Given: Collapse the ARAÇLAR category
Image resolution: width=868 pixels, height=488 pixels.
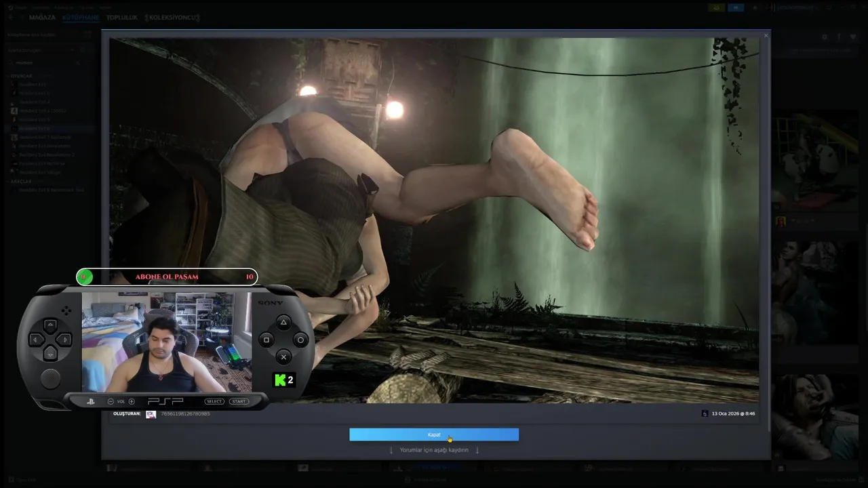Looking at the screenshot, I should pyautogui.click(x=21, y=182).
